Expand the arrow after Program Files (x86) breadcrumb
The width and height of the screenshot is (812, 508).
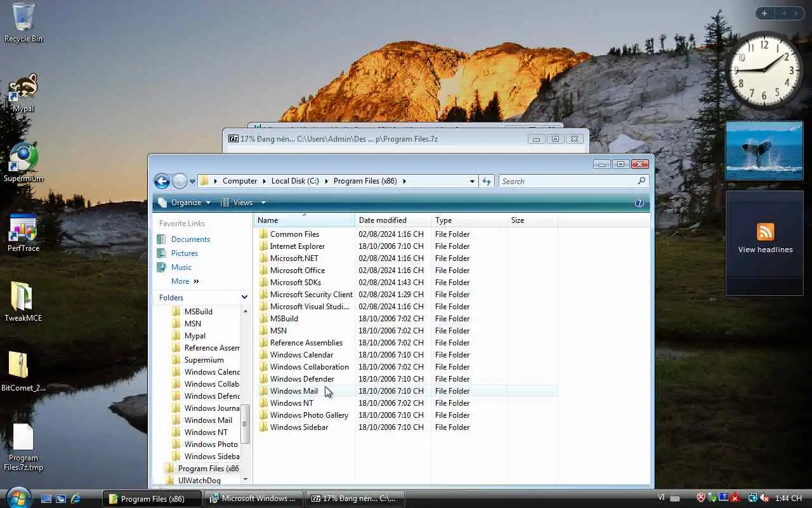point(404,181)
